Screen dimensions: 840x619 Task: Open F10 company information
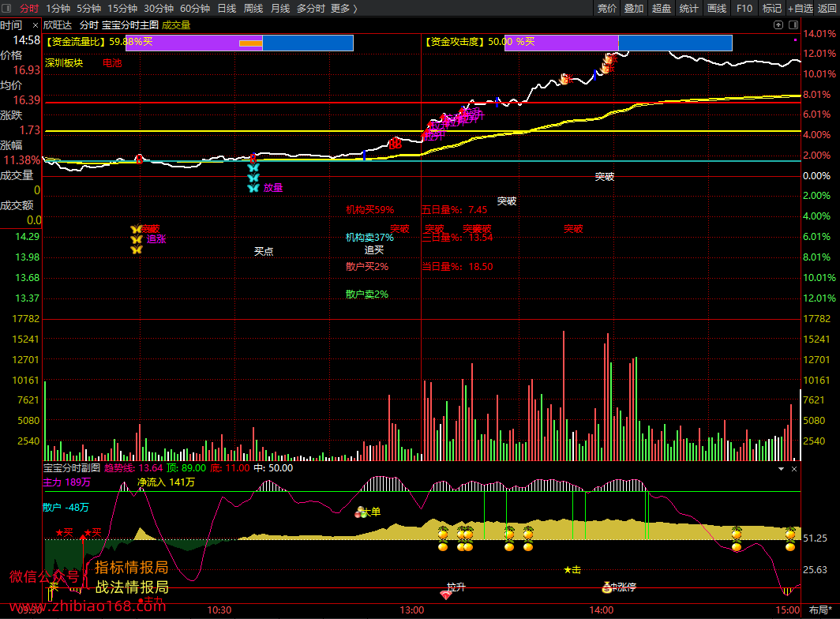pyautogui.click(x=744, y=8)
